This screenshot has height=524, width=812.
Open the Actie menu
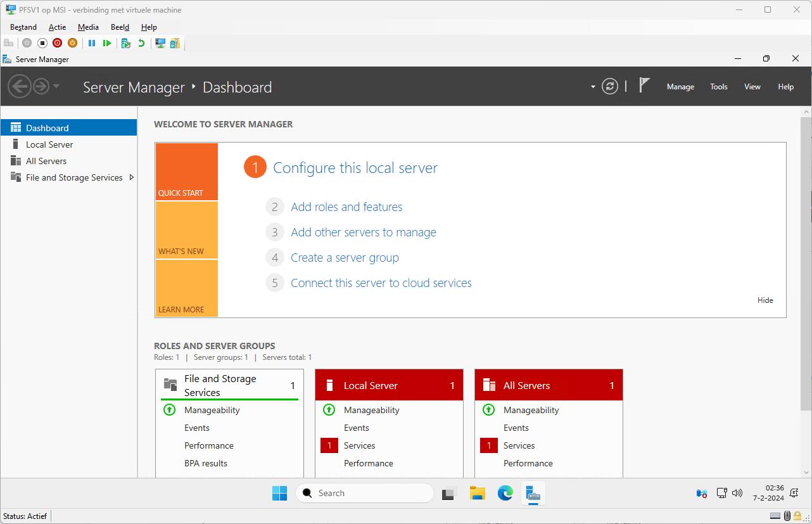click(57, 27)
